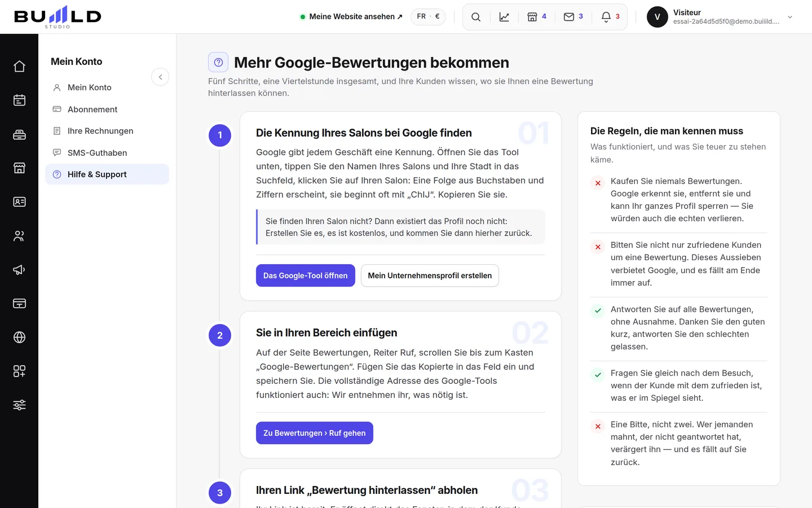Click Mein Unternehmensprofil erstellen

point(430,275)
